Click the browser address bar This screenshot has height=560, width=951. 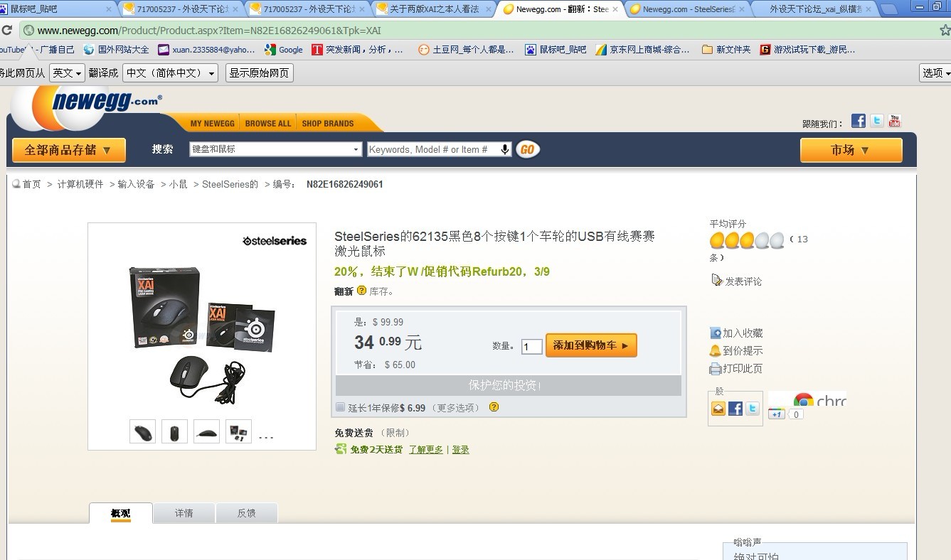477,31
